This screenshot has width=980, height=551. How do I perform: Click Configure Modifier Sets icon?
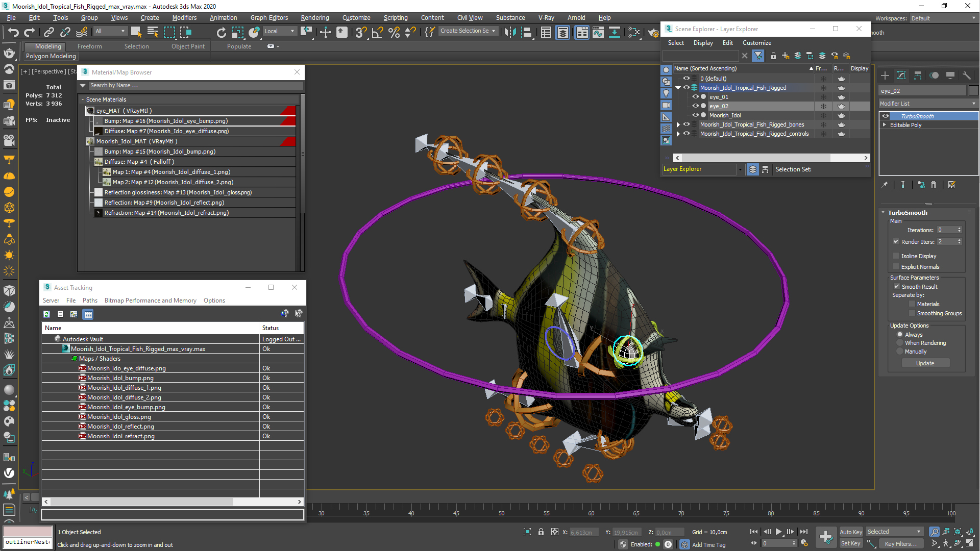952,185
